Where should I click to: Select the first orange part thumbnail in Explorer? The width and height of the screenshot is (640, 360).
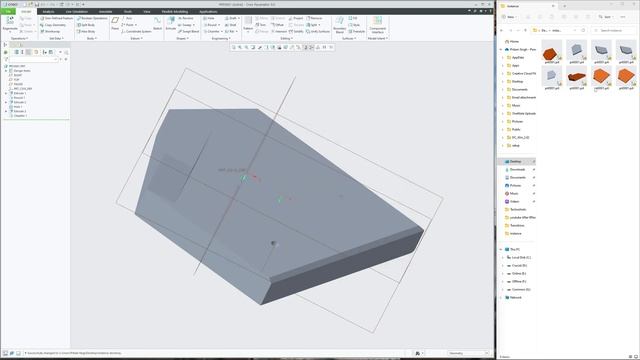(x=551, y=52)
